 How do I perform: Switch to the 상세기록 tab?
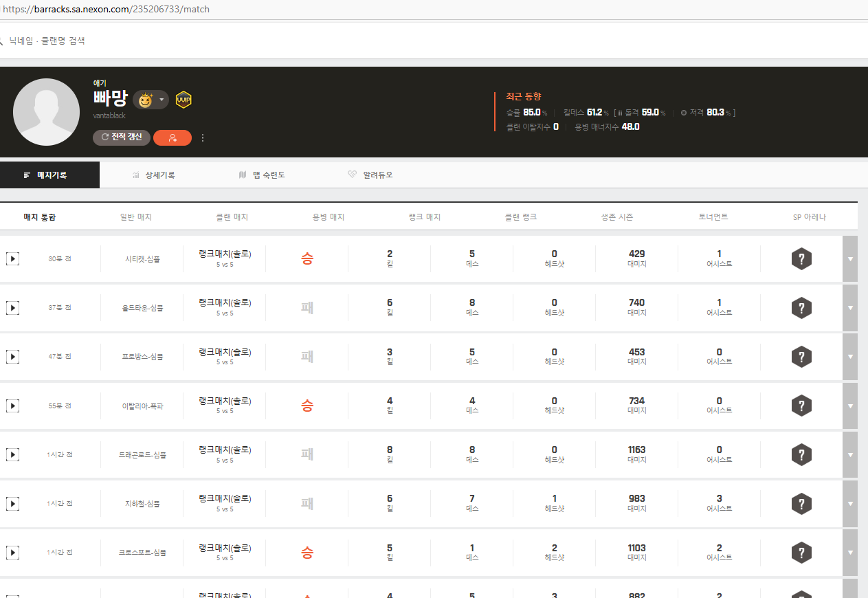coord(153,175)
